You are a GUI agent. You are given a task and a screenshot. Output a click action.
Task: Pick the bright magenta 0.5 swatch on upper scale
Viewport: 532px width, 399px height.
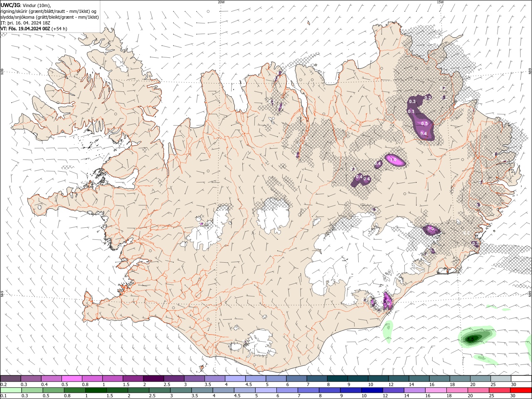click(71, 379)
